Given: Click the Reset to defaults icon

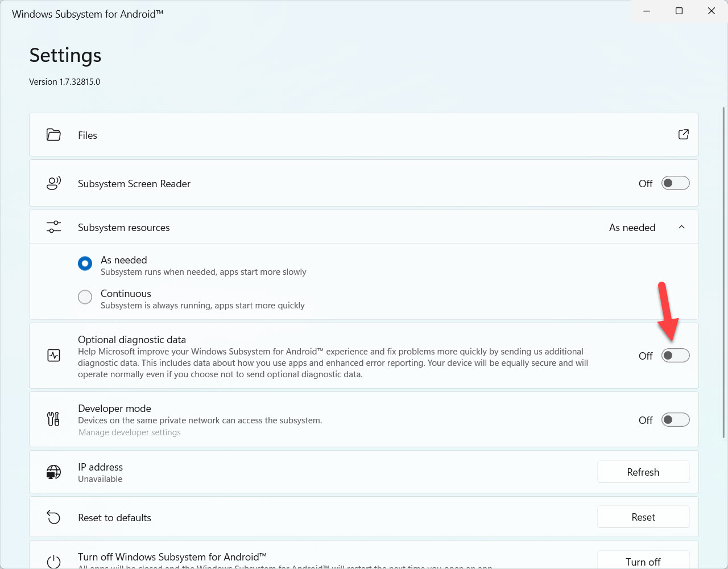Looking at the screenshot, I should [x=53, y=517].
